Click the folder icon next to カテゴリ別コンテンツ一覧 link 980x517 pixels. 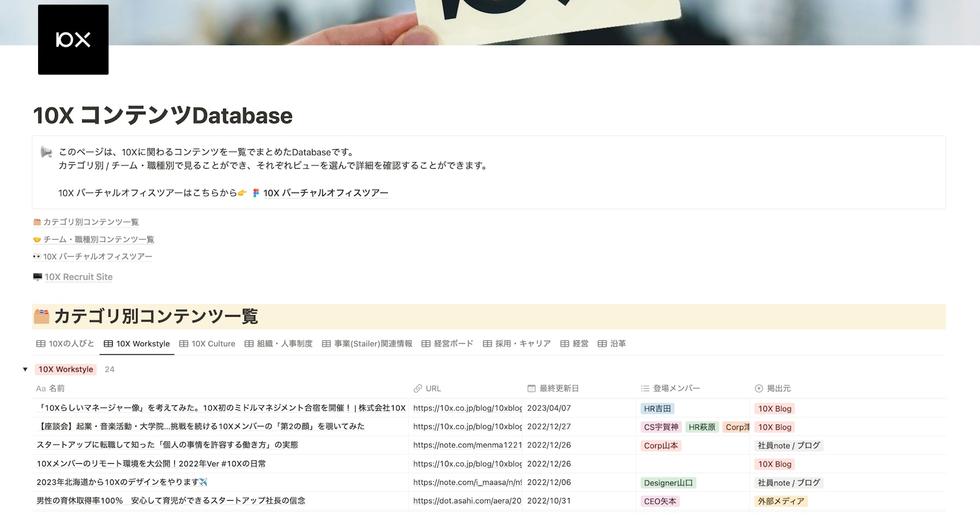[x=37, y=222]
